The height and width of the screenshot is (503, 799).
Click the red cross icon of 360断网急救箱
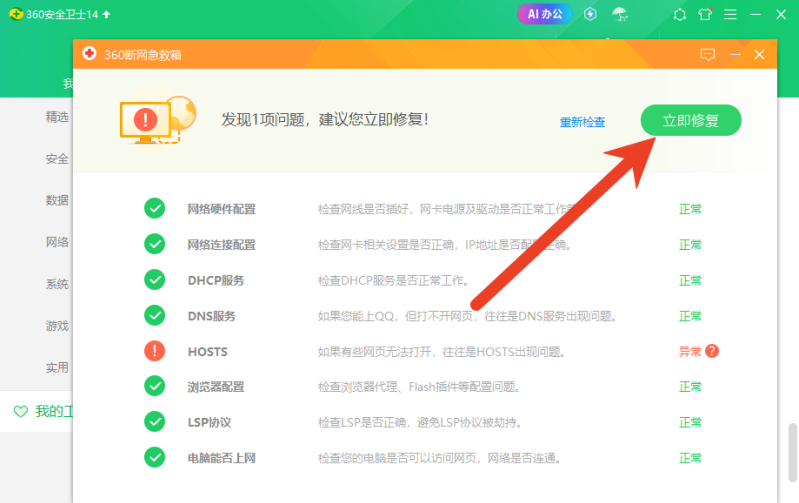(x=89, y=54)
